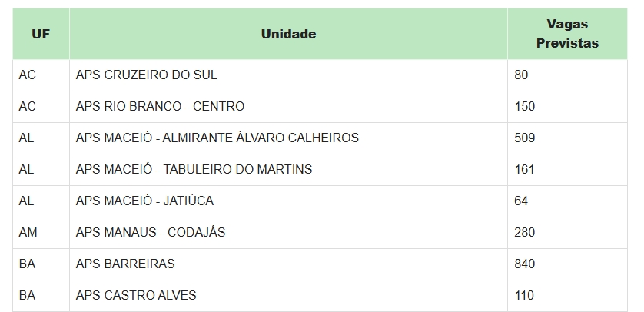Click the Unidade column header
The height and width of the screenshot is (312, 644).
(288, 34)
